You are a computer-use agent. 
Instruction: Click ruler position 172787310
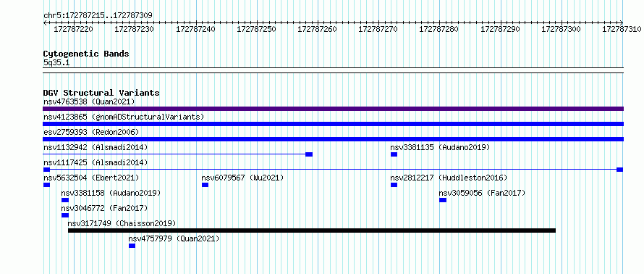coord(622,29)
